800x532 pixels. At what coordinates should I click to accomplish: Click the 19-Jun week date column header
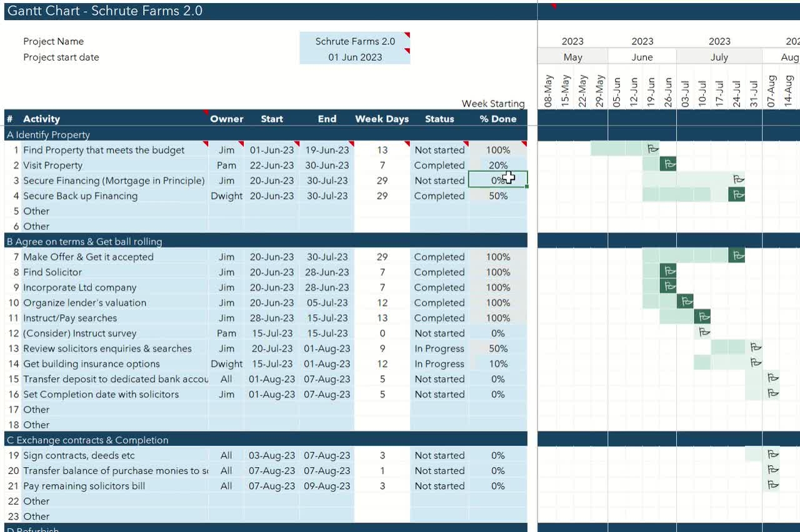651,92
